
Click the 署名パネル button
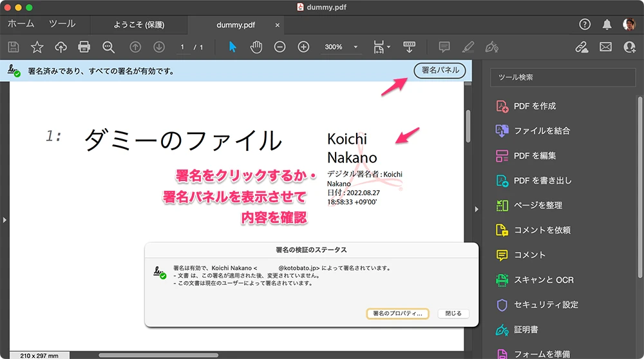point(439,70)
